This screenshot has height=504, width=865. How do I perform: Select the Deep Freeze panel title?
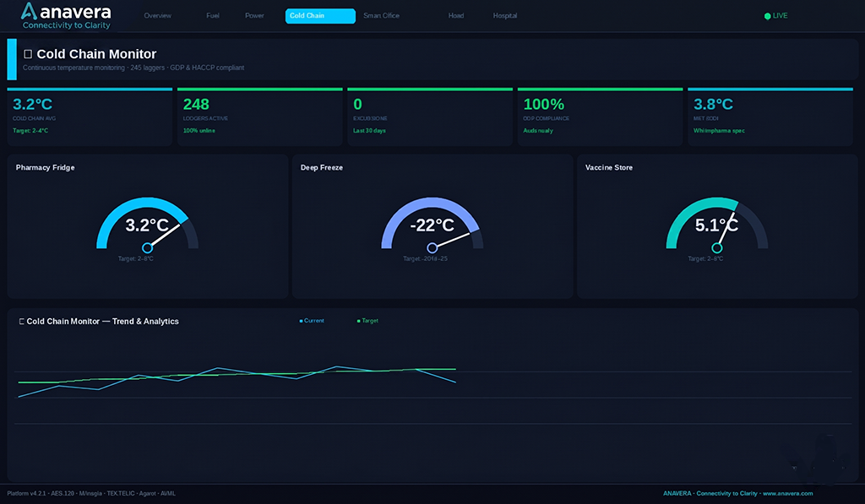coord(322,168)
